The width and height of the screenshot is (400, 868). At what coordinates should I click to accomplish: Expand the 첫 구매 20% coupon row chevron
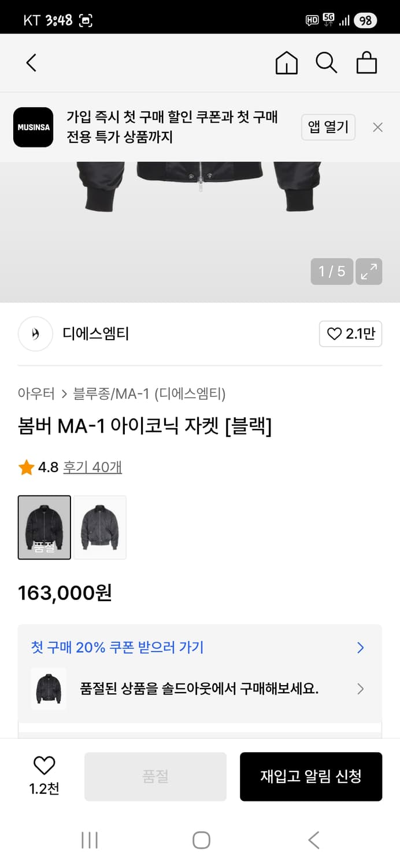360,648
